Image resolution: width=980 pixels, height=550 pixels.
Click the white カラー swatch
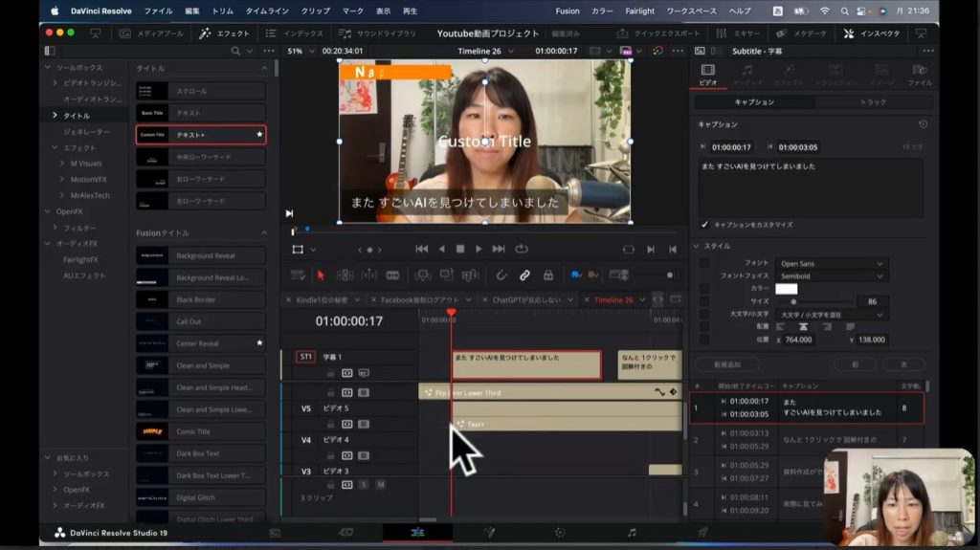click(x=786, y=289)
